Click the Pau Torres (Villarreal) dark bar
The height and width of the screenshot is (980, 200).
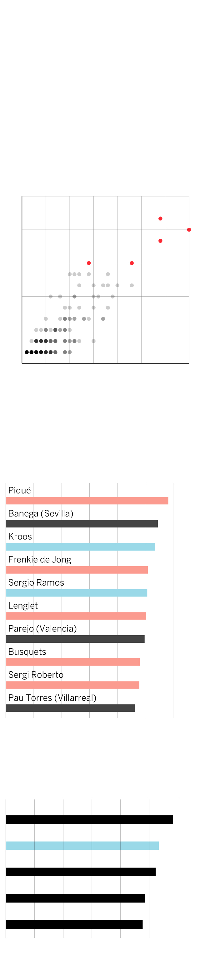[x=70, y=708]
